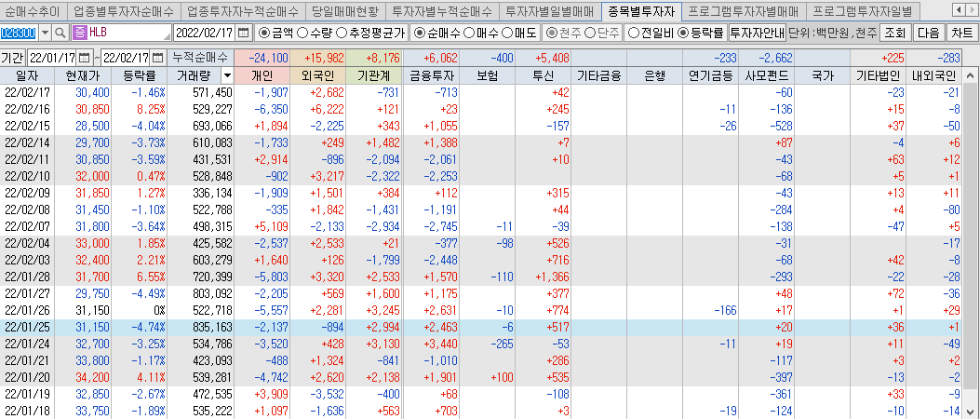980x419 pixels.
Task: Click the 사모펀드 column header
Action: pos(766,76)
